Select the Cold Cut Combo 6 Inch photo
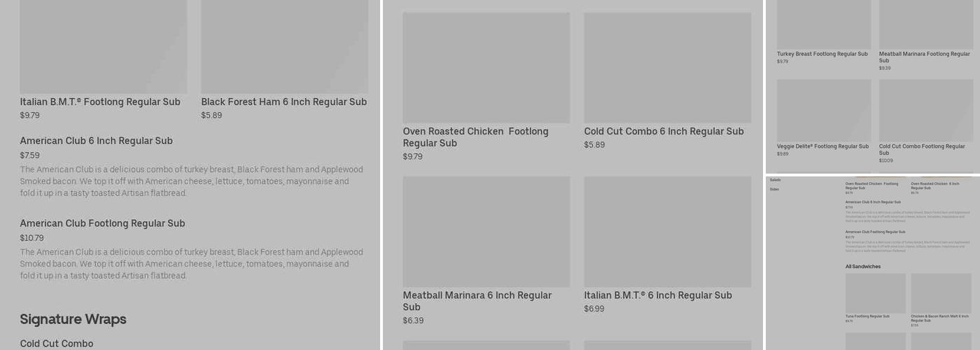980x350 pixels. (x=667, y=67)
